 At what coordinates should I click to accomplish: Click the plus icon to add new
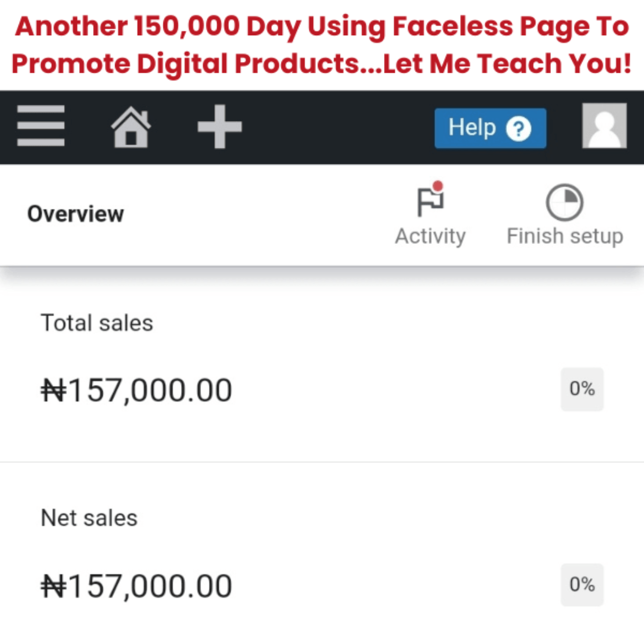pyautogui.click(x=219, y=126)
